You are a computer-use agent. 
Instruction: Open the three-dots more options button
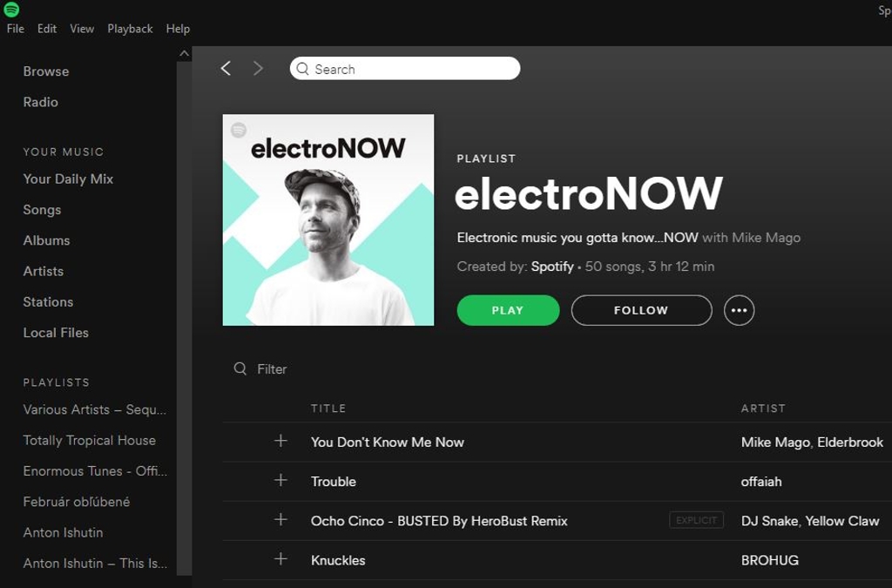tap(739, 310)
